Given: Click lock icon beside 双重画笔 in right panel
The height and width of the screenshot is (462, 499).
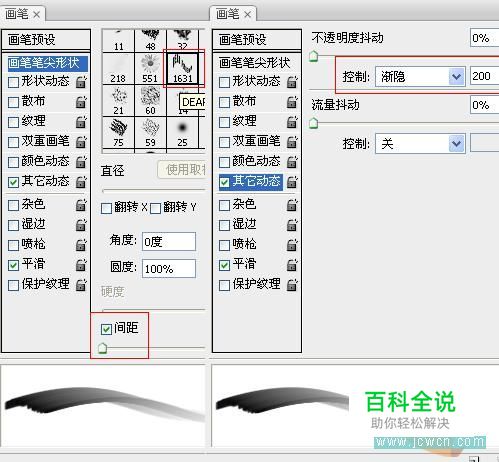Looking at the screenshot, I should click(x=292, y=142).
